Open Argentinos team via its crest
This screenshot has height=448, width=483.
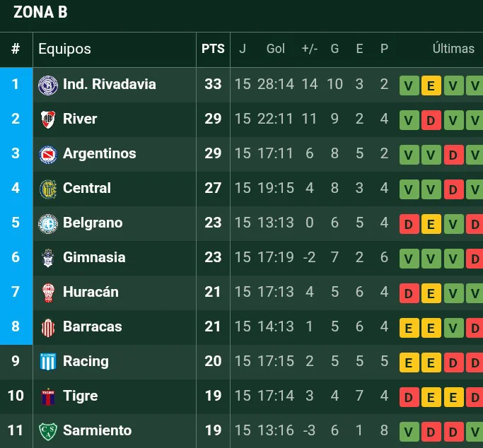48,155
